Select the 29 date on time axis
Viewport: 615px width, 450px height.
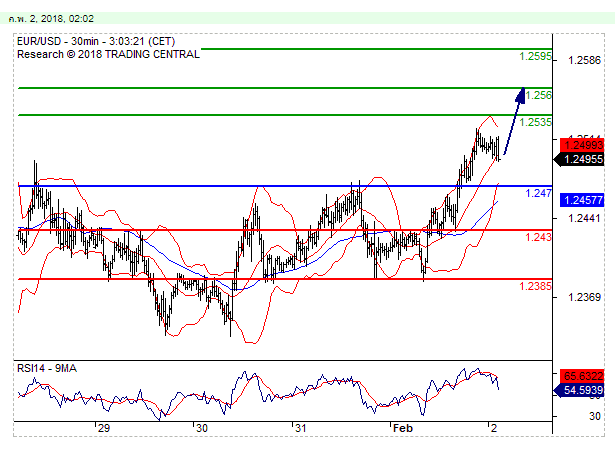pyautogui.click(x=103, y=428)
